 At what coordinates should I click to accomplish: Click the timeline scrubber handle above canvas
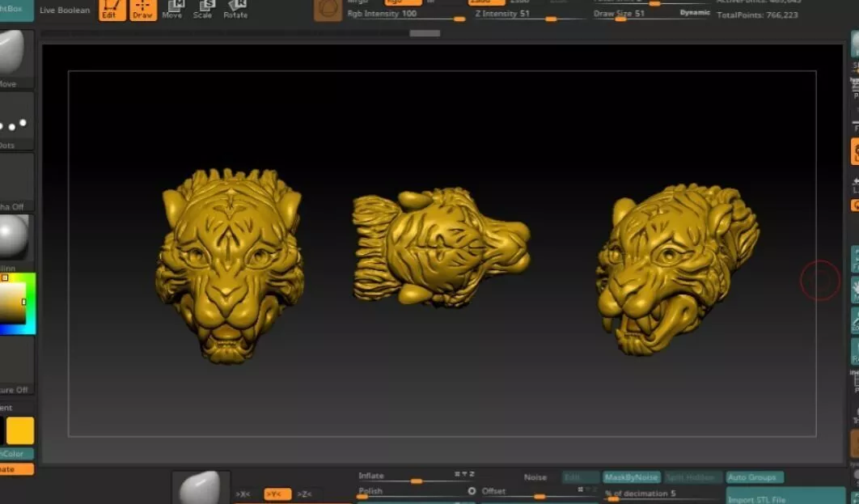(x=425, y=33)
